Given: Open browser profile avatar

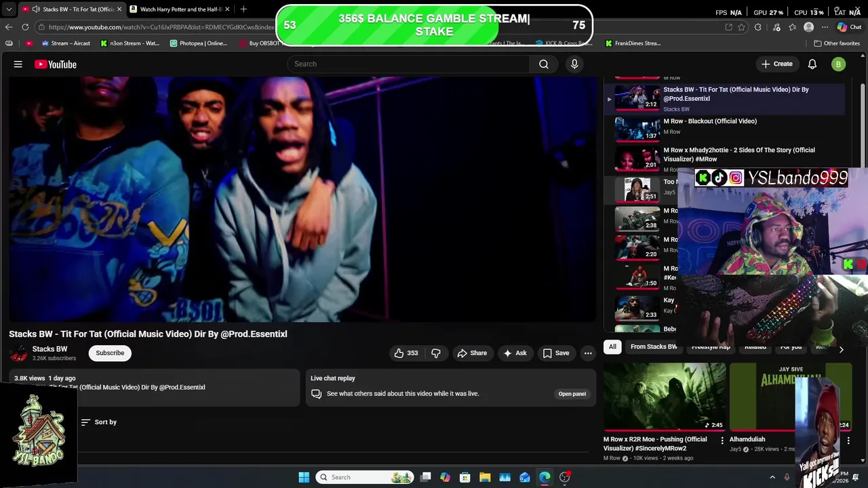Looking at the screenshot, I should [x=808, y=27].
